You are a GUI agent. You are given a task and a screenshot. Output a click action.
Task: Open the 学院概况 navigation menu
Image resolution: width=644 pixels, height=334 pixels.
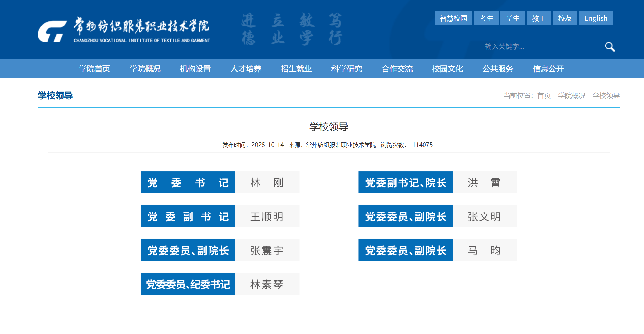tap(145, 69)
